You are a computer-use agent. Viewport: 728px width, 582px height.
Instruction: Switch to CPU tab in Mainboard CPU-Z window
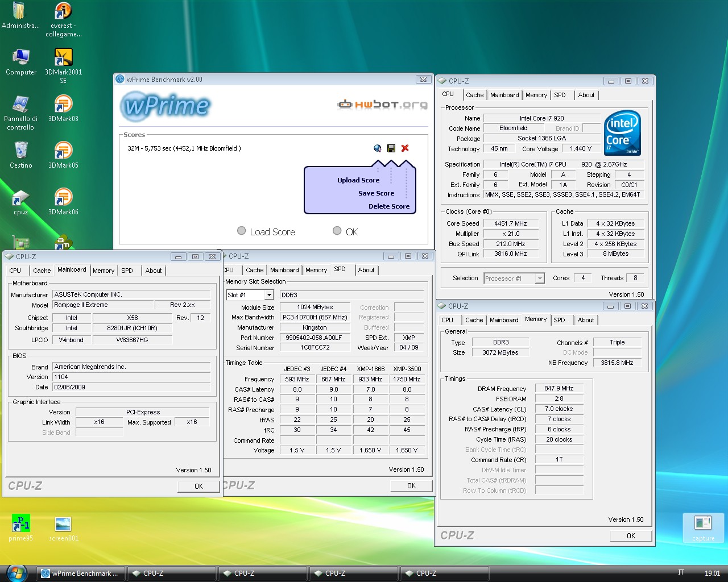(15, 271)
